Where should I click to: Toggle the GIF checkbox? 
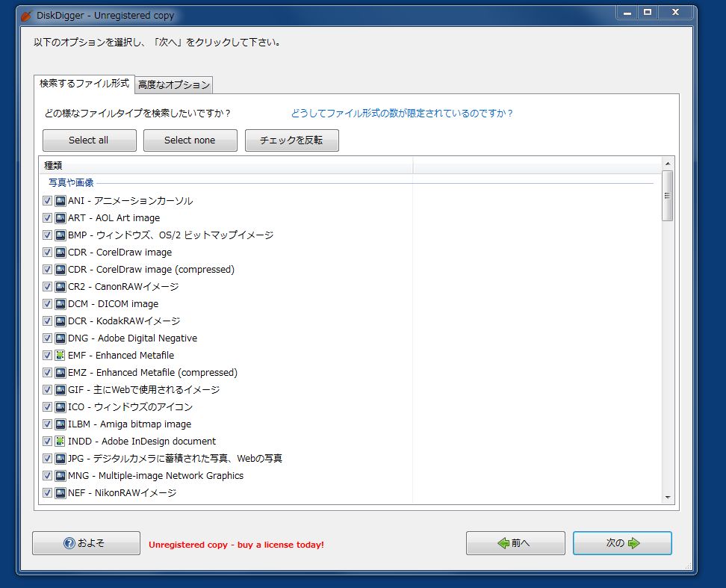[x=47, y=389]
